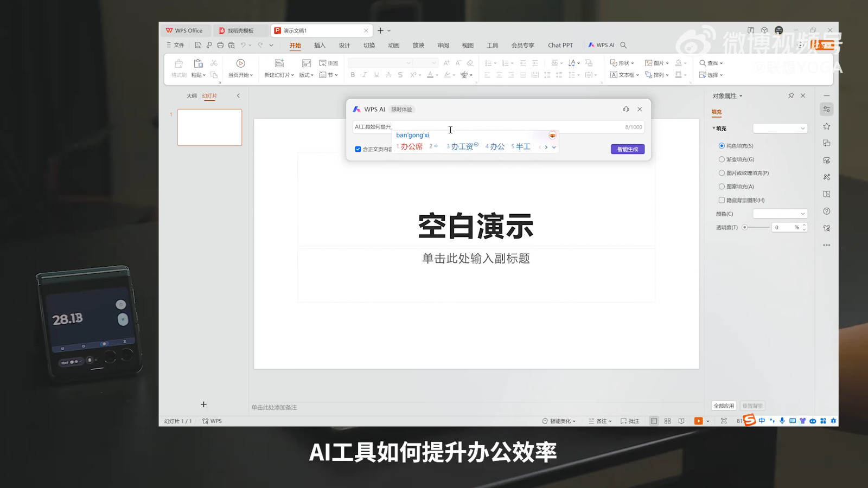The image size is (868, 488).
Task: Switch to slide sorter grid view
Action: [667, 421]
